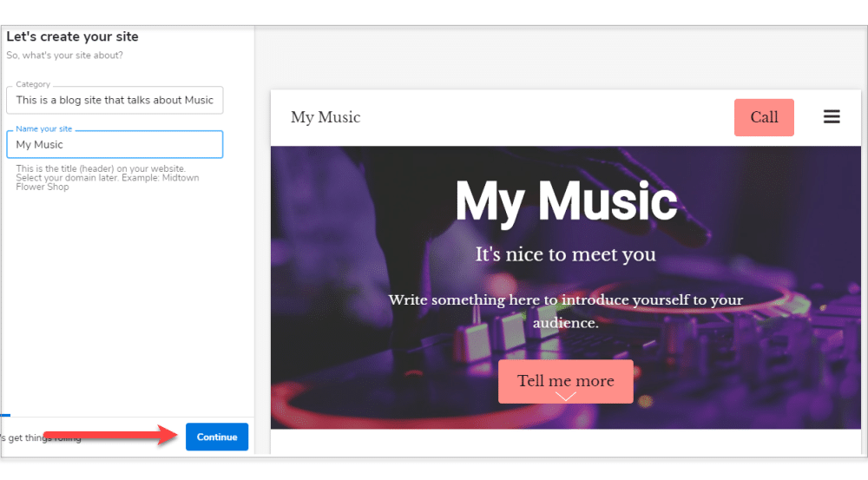Click the blue setup progress bar
868x480 pixels.
pyautogui.click(x=5, y=416)
